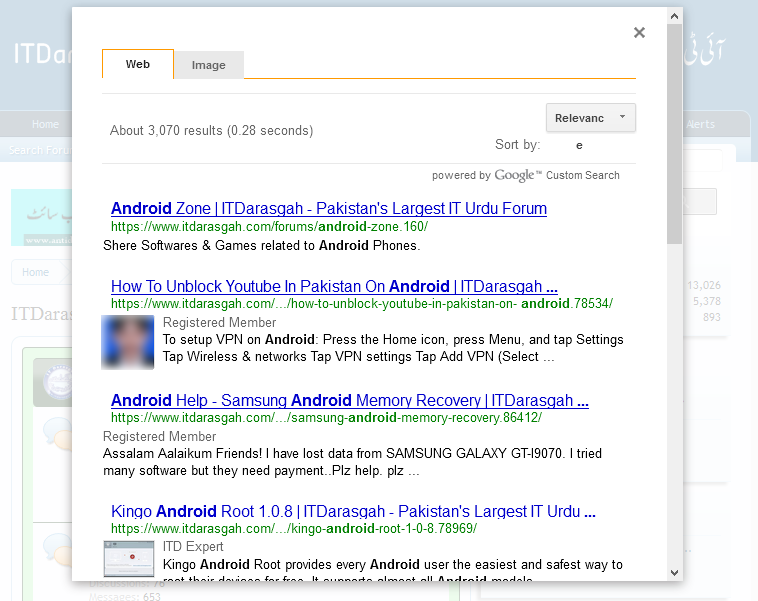Click the forum avatar icon in background page
The image size is (758, 601).
[x=58, y=382]
